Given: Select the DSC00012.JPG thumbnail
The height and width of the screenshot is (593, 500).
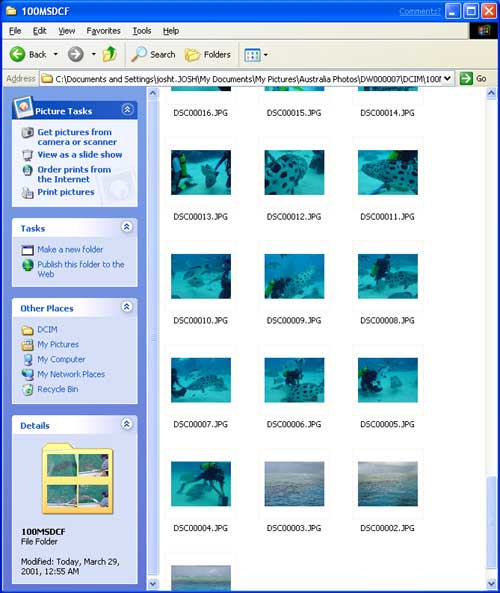Looking at the screenshot, I should 294,172.
